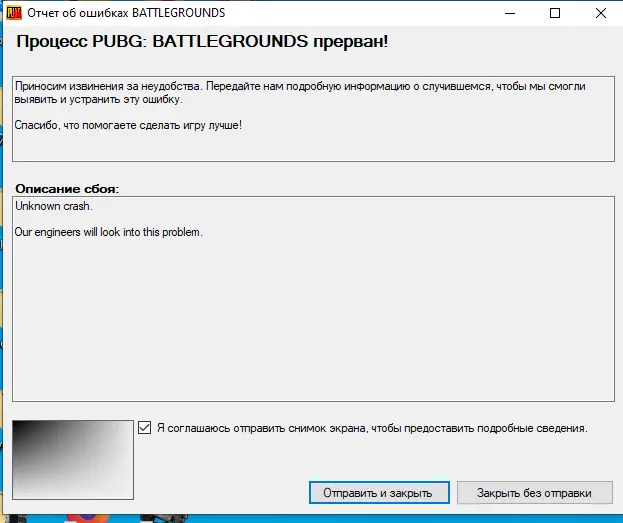
Task: Click the 'Описание сбоя:' label
Action: (x=67, y=188)
